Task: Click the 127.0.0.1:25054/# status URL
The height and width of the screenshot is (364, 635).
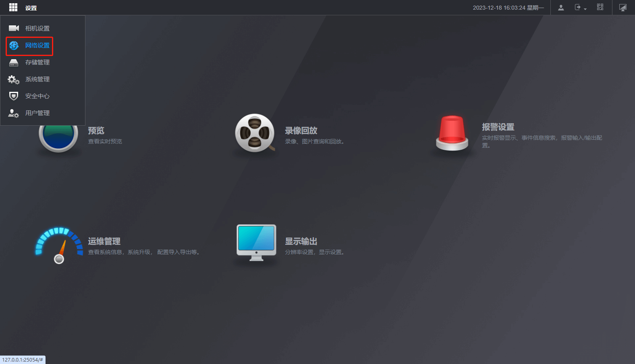Action: (x=23, y=360)
